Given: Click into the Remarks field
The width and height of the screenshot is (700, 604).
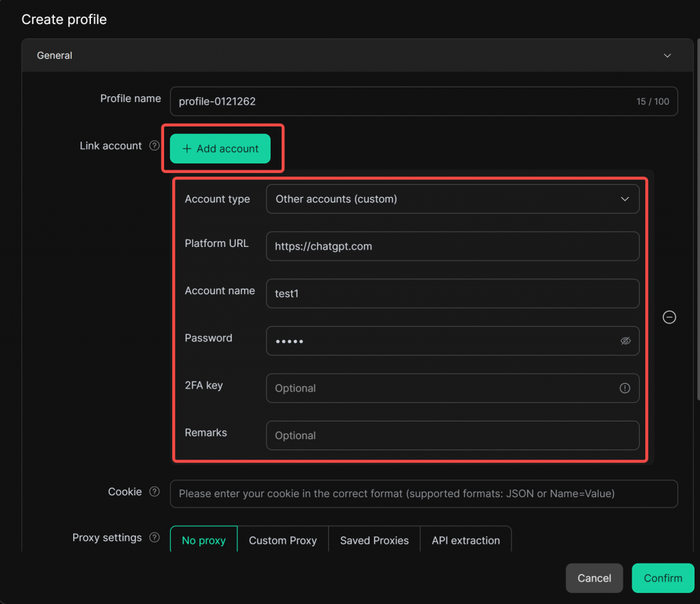Looking at the screenshot, I should click(452, 435).
